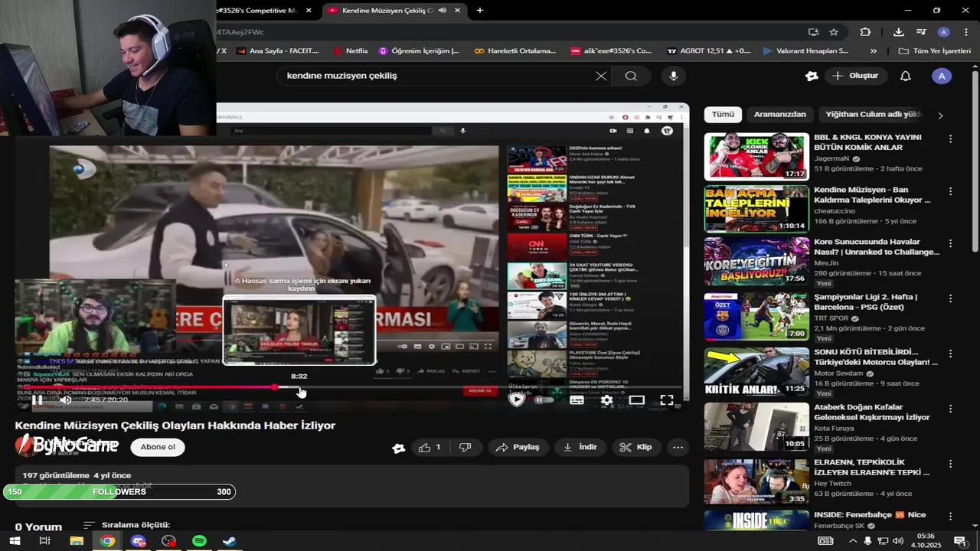980x551 pixels.
Task: Click the Paylaş share button
Action: [518, 447]
